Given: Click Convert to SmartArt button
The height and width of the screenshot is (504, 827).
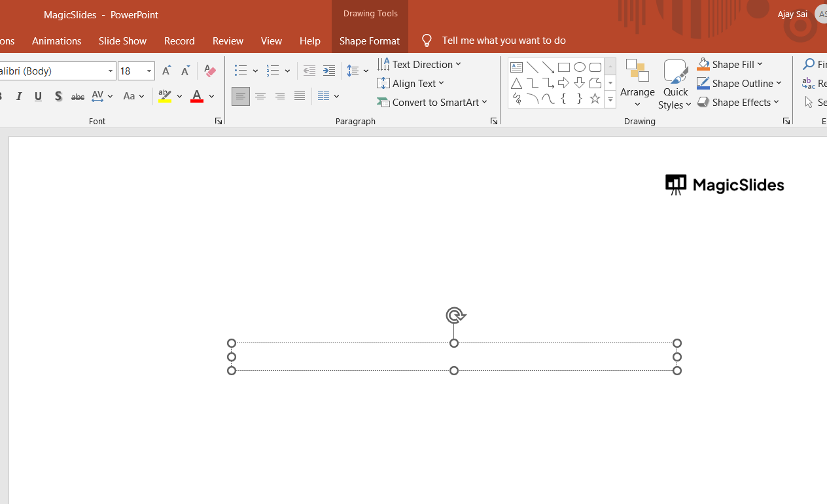Looking at the screenshot, I should [x=432, y=102].
